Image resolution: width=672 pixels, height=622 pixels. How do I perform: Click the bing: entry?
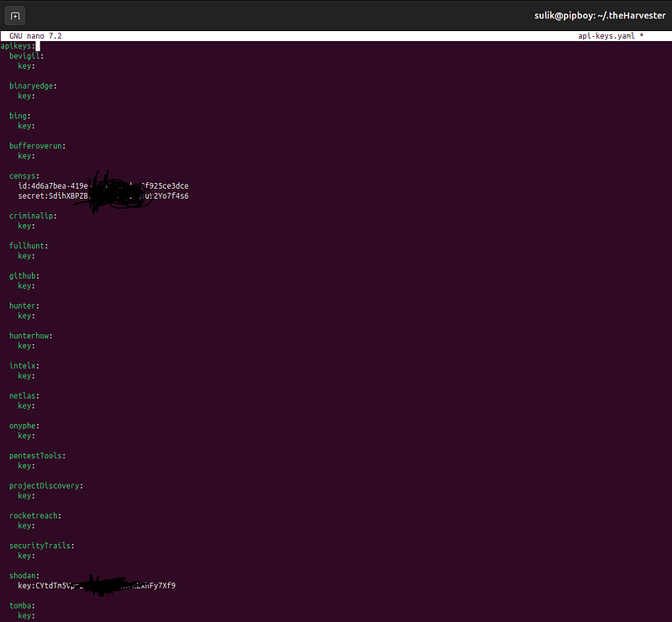click(20, 116)
